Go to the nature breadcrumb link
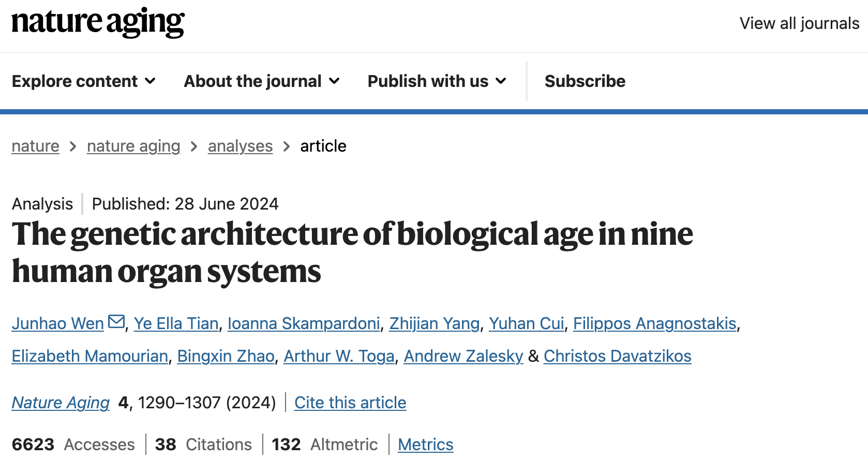The width and height of the screenshot is (868, 474). point(36,146)
